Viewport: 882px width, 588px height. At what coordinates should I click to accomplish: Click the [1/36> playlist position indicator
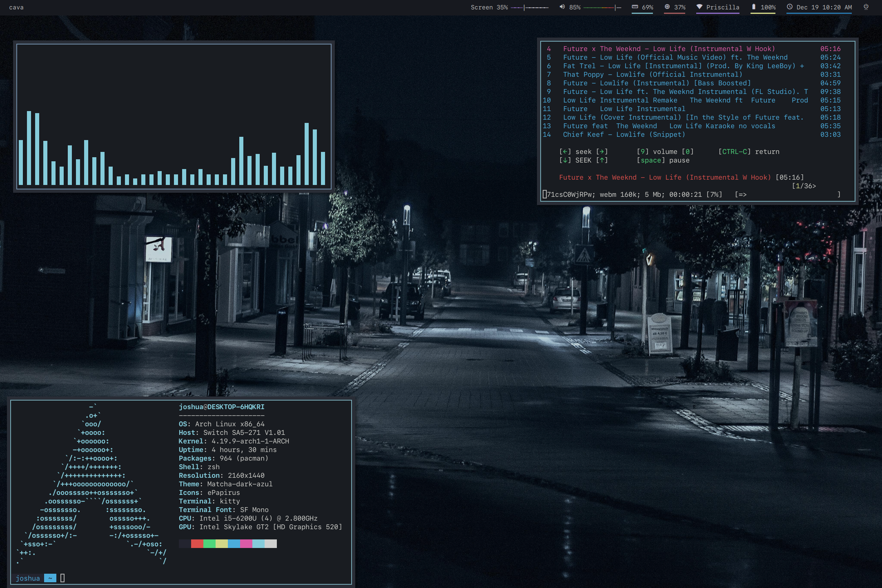coord(804,186)
